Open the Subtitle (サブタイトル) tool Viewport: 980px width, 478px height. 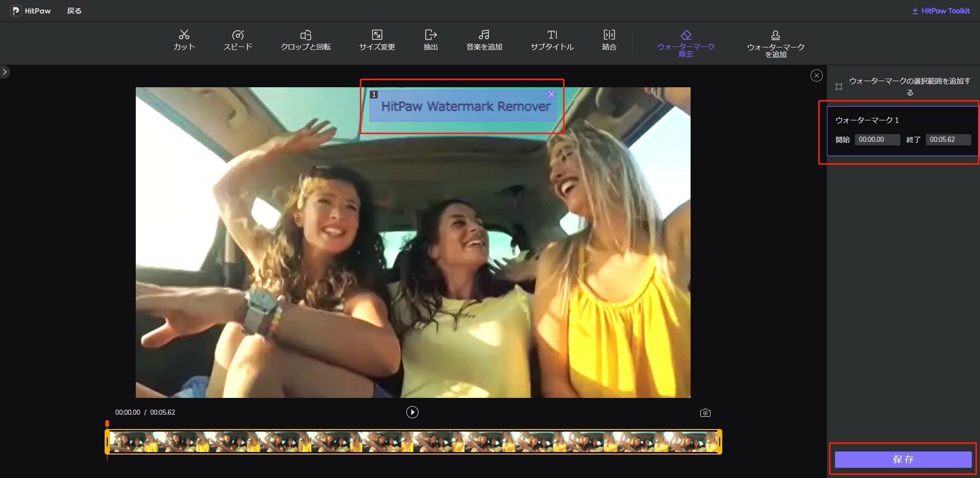click(552, 40)
